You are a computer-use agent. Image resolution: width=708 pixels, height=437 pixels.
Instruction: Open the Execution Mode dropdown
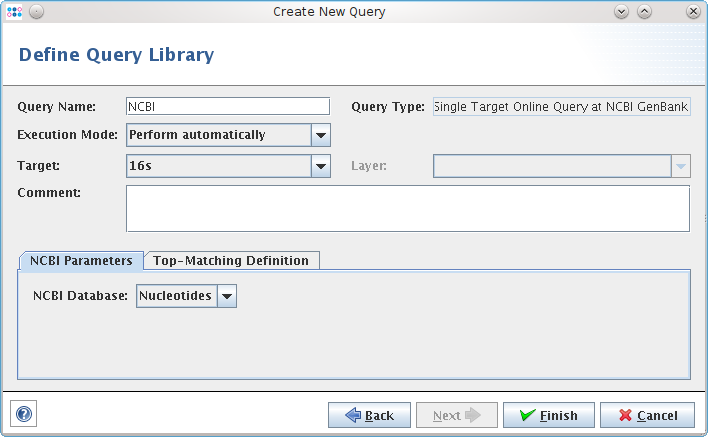tap(320, 135)
